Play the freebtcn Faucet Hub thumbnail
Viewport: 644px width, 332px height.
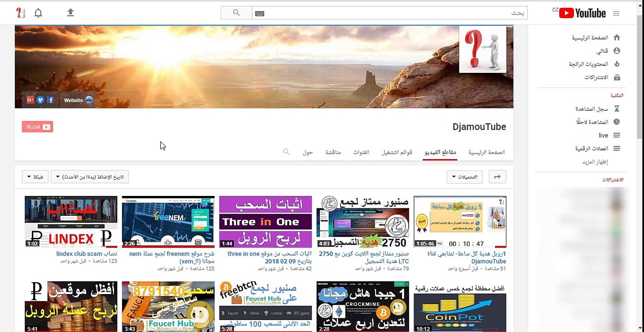[x=265, y=307]
